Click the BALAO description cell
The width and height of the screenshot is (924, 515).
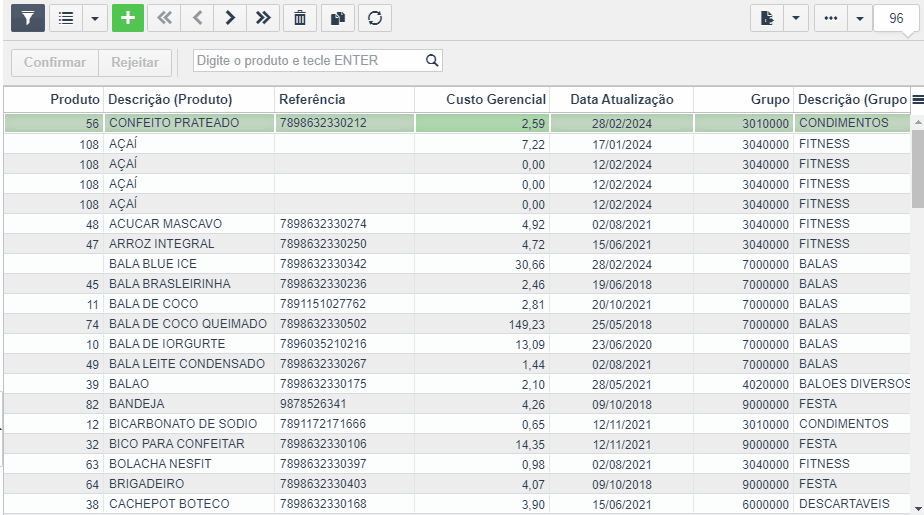coord(189,384)
